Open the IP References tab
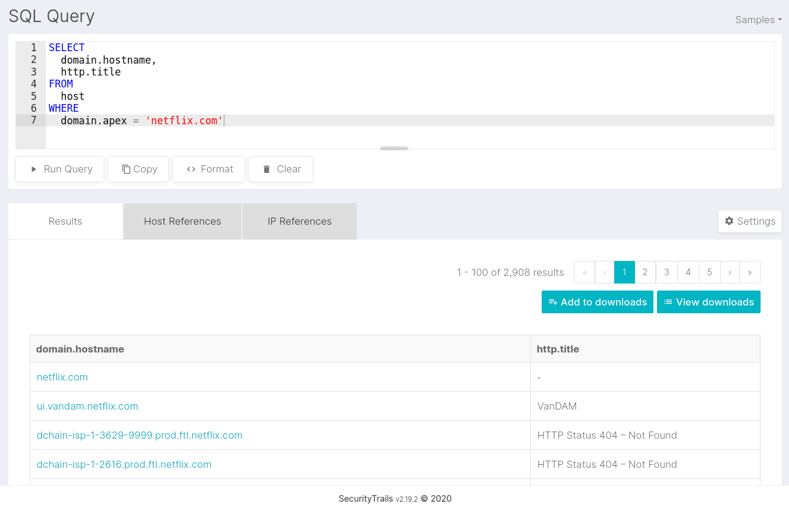Image resolution: width=789 pixels, height=510 pixels. pyautogui.click(x=299, y=221)
